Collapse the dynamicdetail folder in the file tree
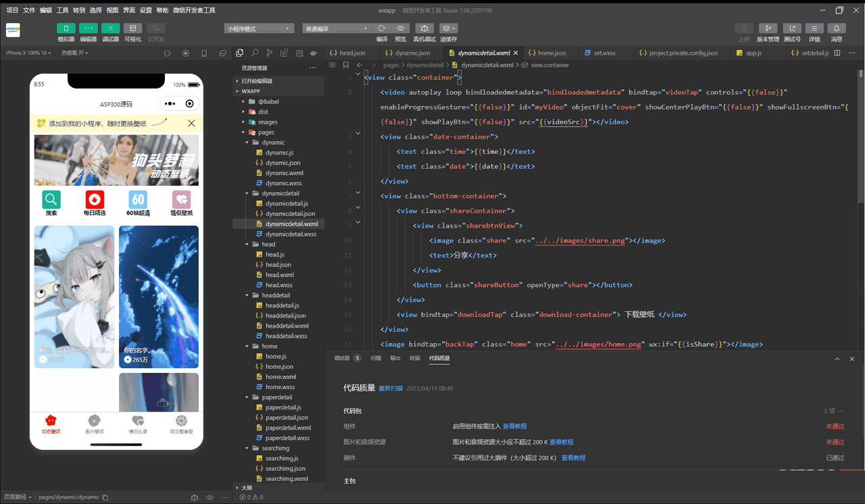 click(247, 193)
